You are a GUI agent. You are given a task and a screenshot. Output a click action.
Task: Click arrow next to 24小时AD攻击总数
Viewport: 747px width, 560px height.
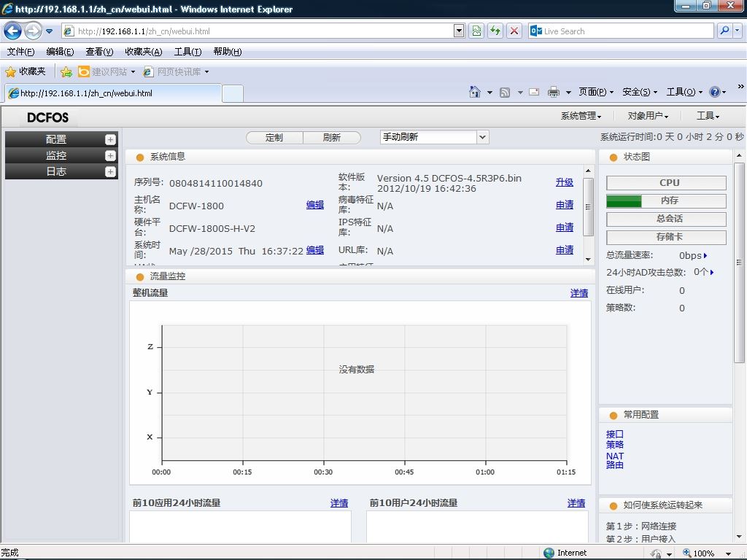tap(712, 273)
